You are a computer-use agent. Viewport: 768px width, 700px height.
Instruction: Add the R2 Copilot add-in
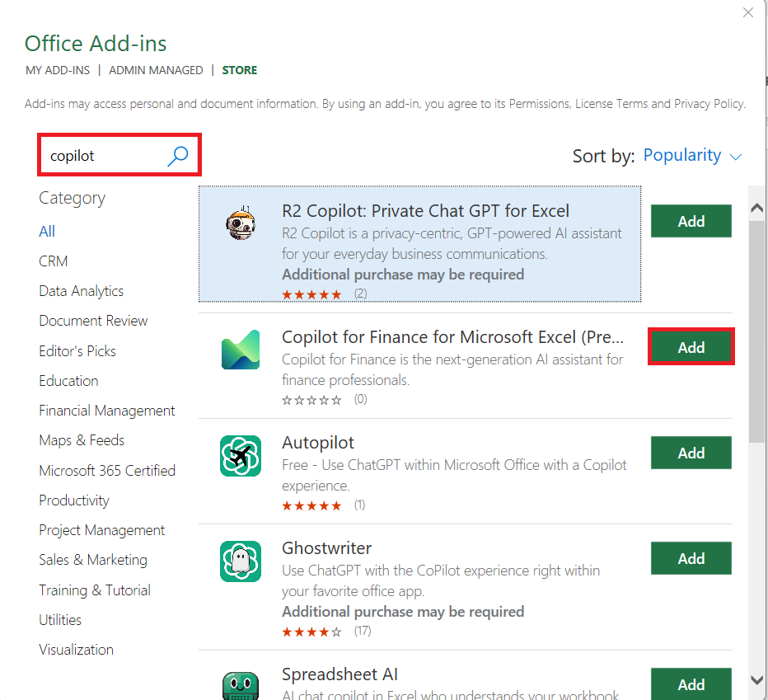[691, 221]
